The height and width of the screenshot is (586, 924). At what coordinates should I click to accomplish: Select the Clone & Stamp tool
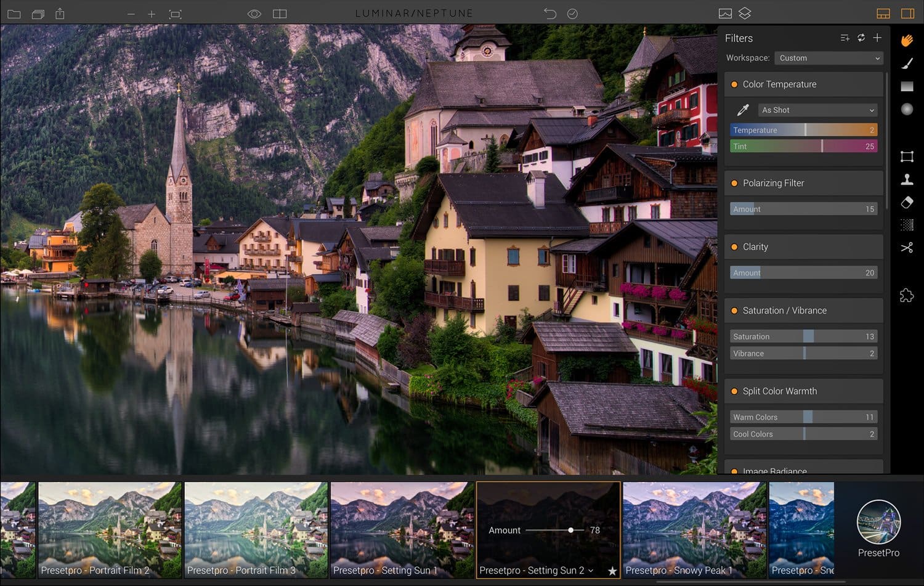click(907, 179)
